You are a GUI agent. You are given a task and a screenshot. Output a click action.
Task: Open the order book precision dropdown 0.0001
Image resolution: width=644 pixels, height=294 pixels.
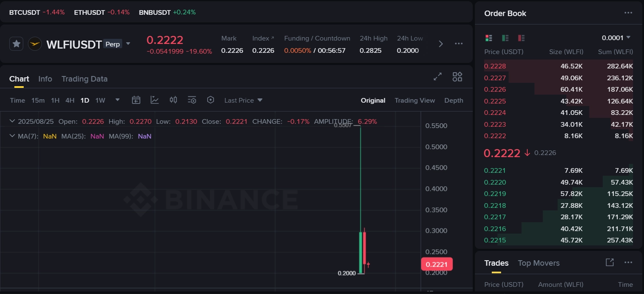(616, 38)
